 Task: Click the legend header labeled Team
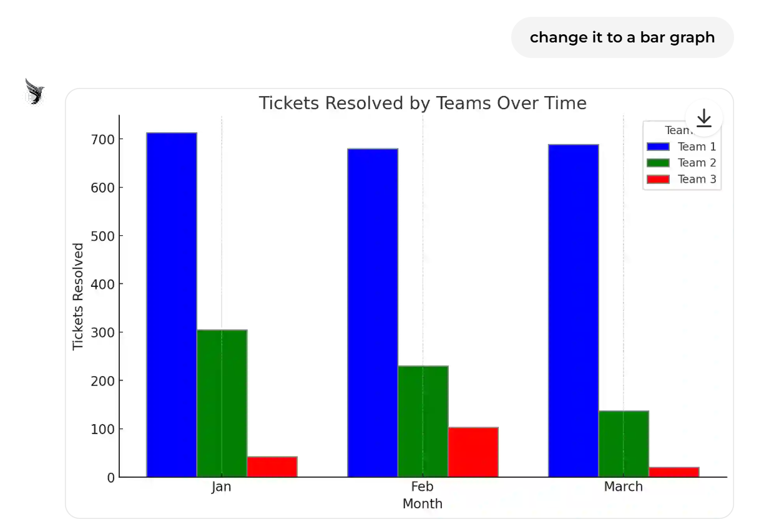pos(678,130)
